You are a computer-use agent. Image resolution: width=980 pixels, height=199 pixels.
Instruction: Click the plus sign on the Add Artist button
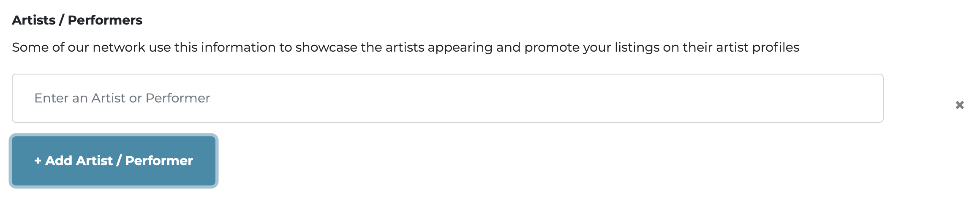[x=38, y=161]
